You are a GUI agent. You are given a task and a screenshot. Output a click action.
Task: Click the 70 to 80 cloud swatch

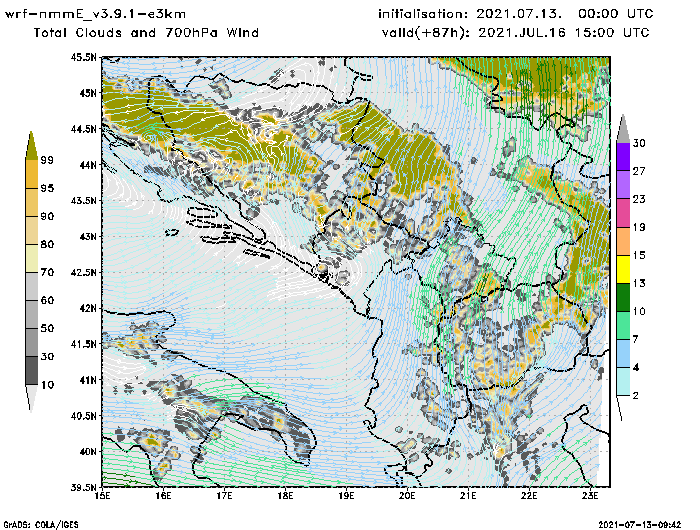(31, 259)
